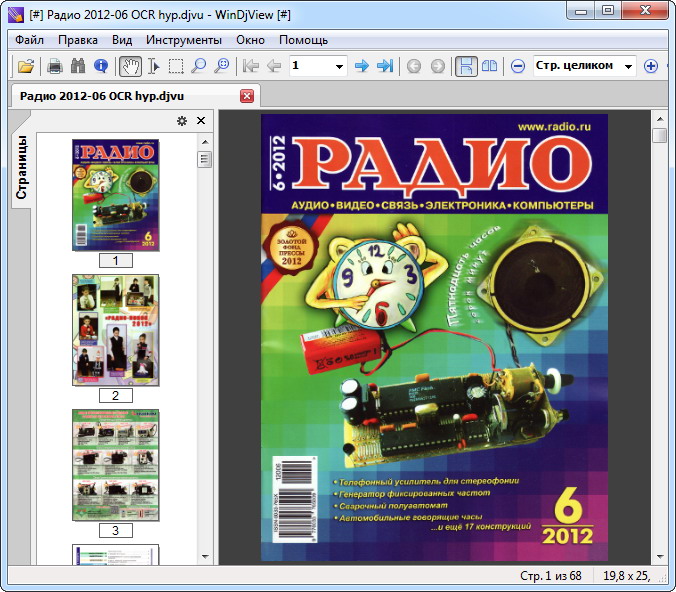The image size is (676, 592).
Task: Navigate forward in view history
Action: coord(438,66)
